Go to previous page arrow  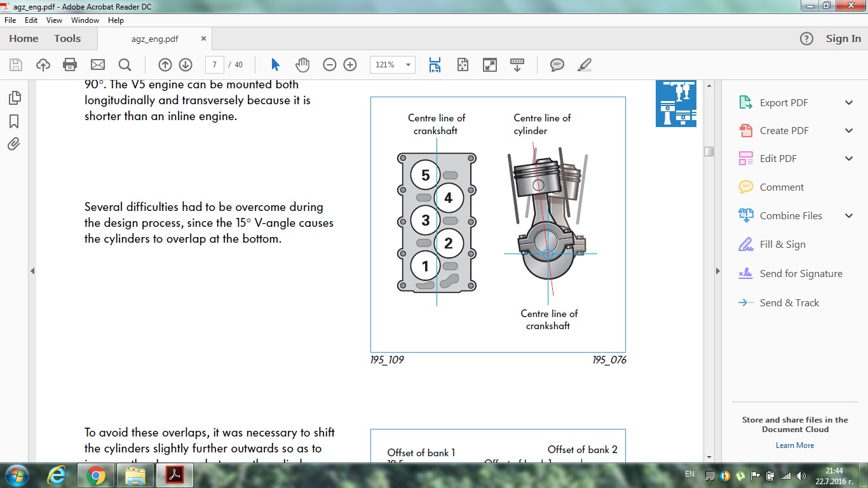click(165, 64)
